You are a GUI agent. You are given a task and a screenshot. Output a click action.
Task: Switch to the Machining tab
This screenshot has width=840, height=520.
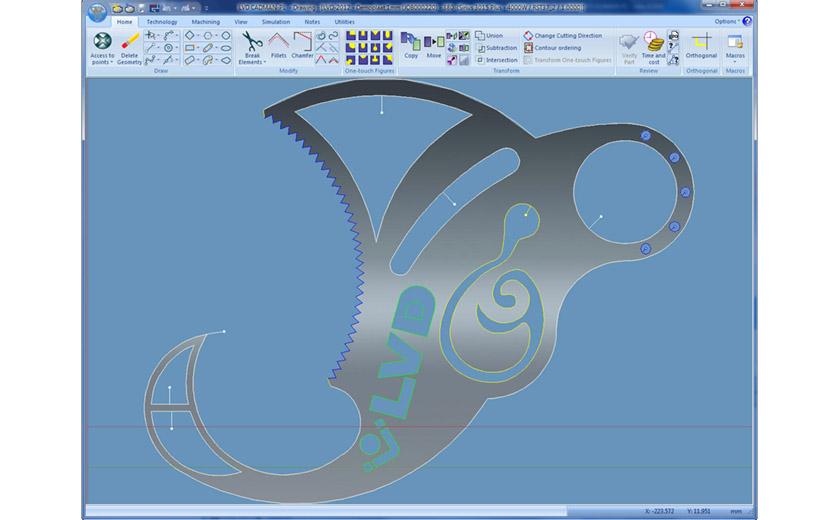click(206, 22)
